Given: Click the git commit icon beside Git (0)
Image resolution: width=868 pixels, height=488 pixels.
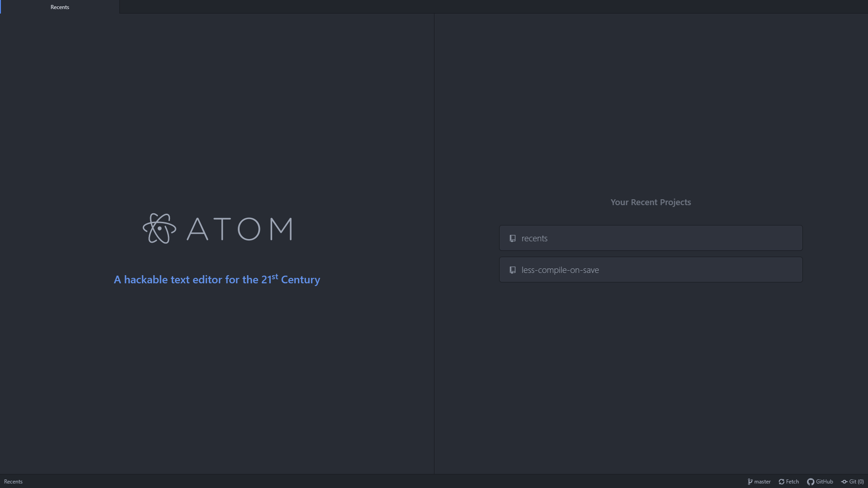Looking at the screenshot, I should tap(844, 482).
